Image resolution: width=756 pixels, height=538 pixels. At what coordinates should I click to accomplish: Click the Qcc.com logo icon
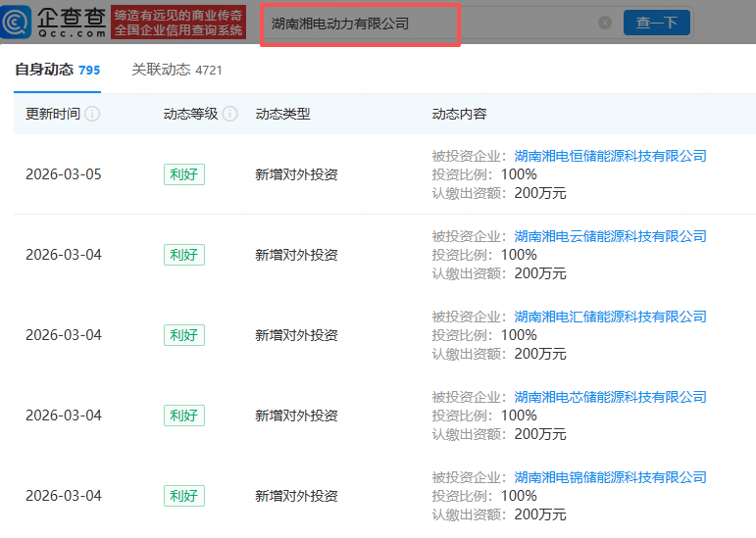pyautogui.click(x=17, y=23)
